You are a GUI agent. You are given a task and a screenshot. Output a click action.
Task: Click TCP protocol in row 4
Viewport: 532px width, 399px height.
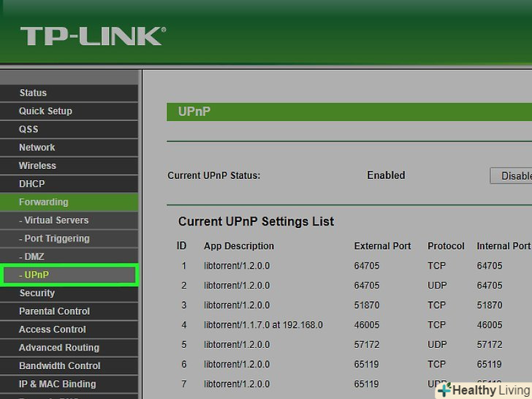436,324
